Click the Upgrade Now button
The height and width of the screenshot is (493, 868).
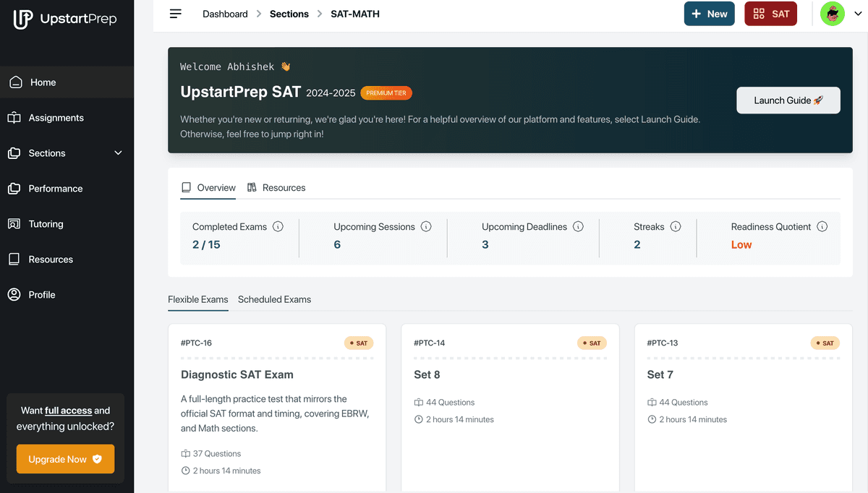[65, 459]
